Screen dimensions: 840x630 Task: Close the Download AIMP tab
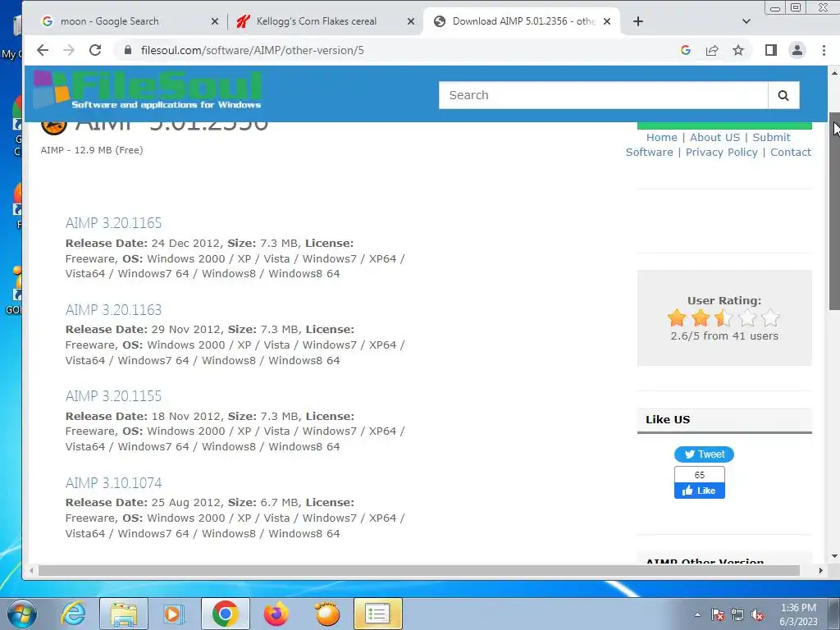click(x=607, y=21)
